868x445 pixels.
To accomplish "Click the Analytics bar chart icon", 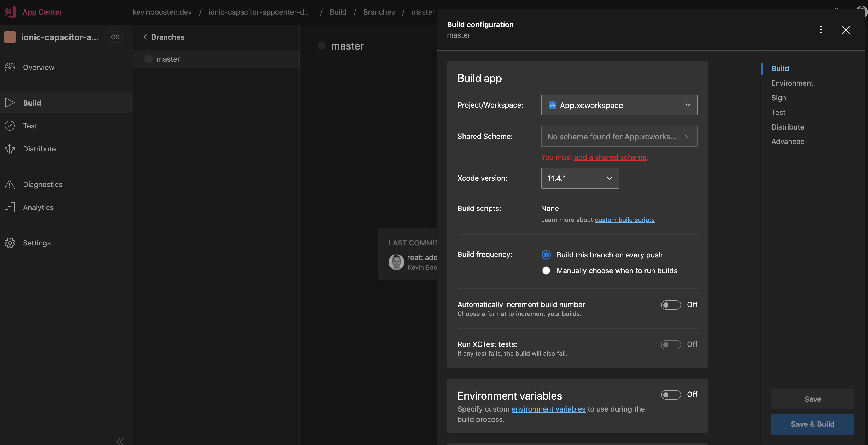I will click(10, 207).
